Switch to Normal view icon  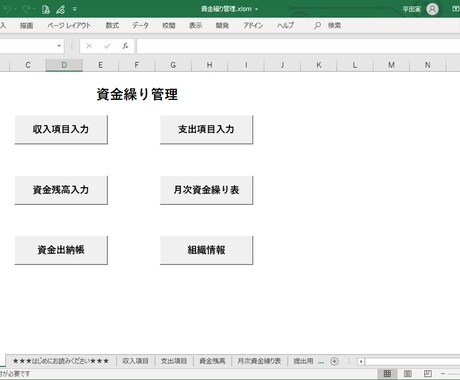coord(387,373)
